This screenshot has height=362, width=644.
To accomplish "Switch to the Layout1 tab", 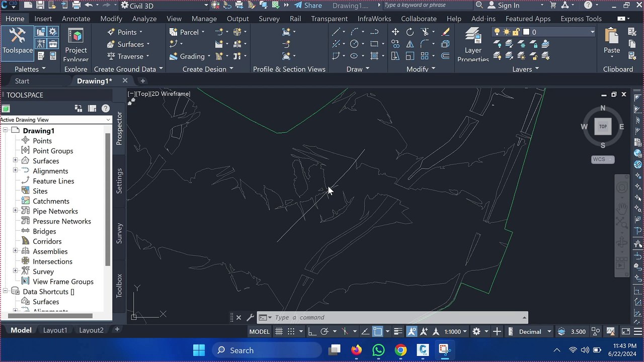I will point(55,330).
